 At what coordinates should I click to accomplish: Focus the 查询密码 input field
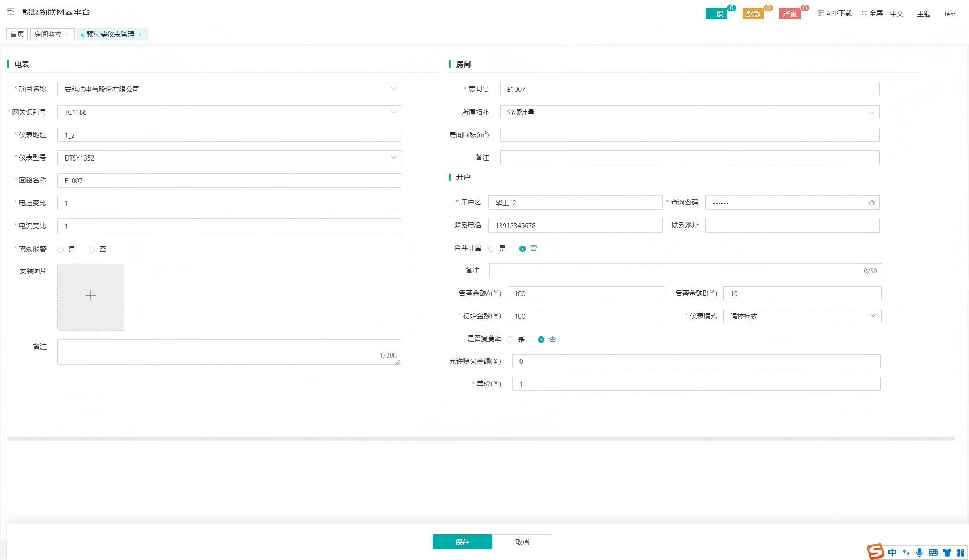792,203
